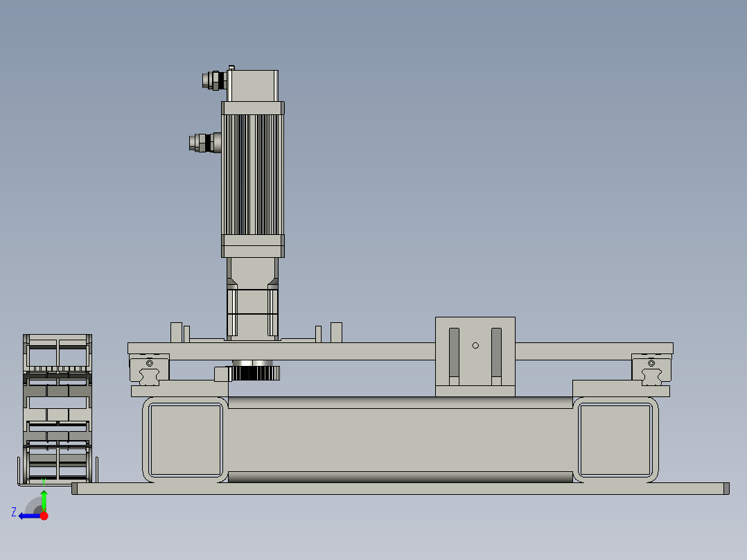Click the red origin ball of the triad
The image size is (747, 560).
(x=44, y=516)
